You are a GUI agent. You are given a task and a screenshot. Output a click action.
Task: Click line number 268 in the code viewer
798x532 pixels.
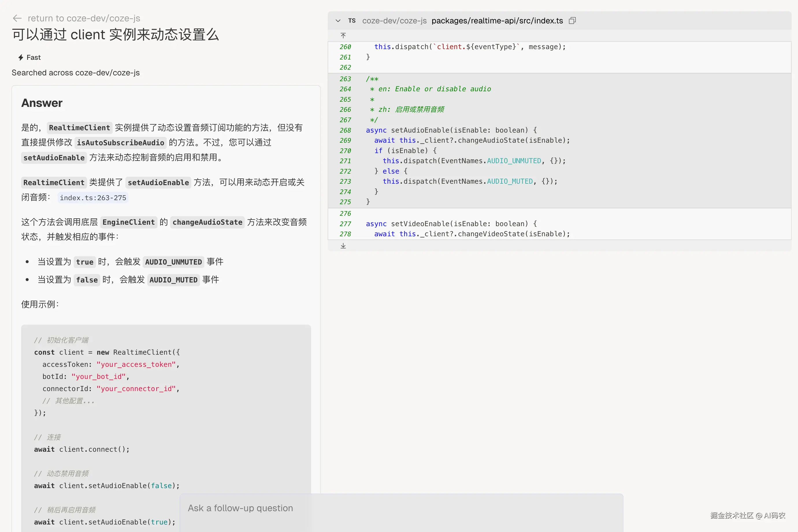(x=345, y=130)
